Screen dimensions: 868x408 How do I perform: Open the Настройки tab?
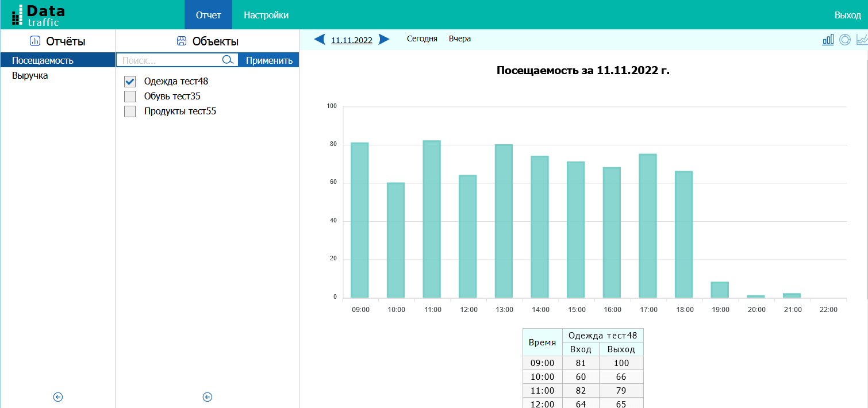click(x=266, y=15)
